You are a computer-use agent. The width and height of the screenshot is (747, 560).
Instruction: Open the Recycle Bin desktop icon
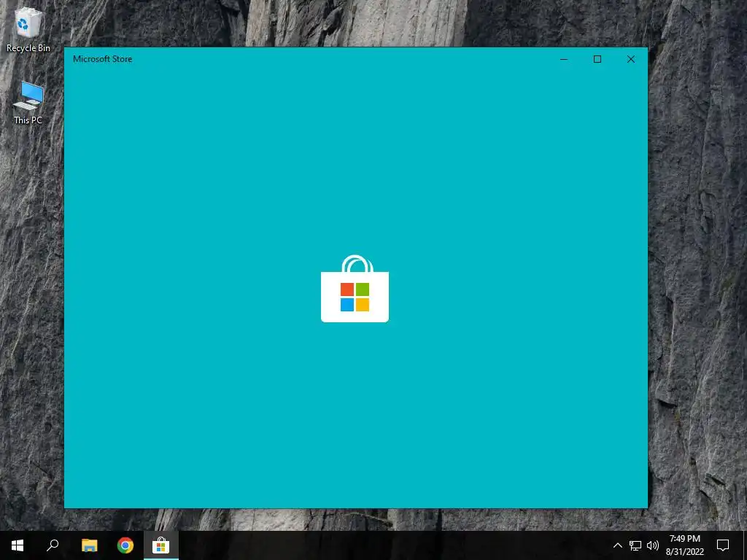tap(28, 28)
